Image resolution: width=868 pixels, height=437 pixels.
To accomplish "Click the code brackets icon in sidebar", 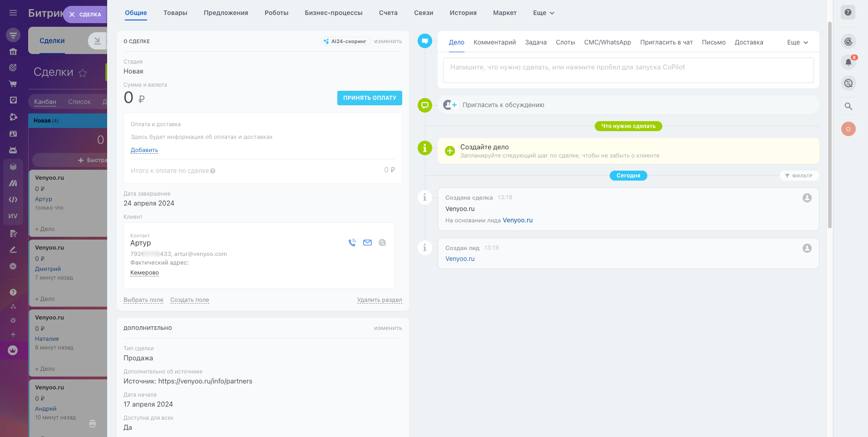I will click(x=13, y=200).
